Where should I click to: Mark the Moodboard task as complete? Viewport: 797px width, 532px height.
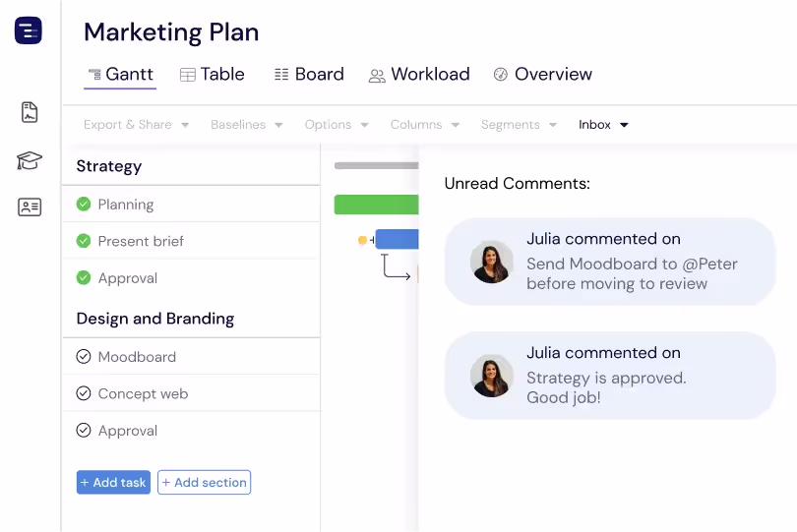coord(84,357)
